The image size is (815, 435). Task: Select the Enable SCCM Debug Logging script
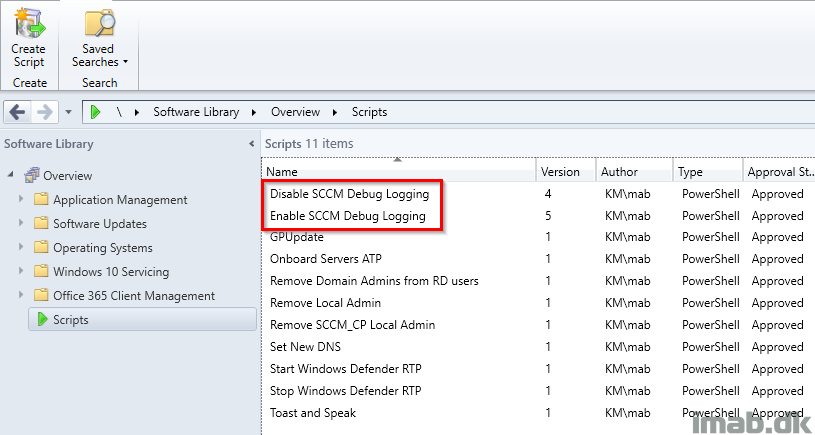348,215
